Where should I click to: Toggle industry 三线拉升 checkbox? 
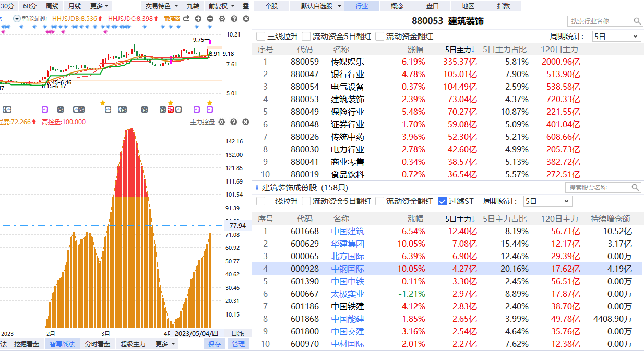click(261, 37)
